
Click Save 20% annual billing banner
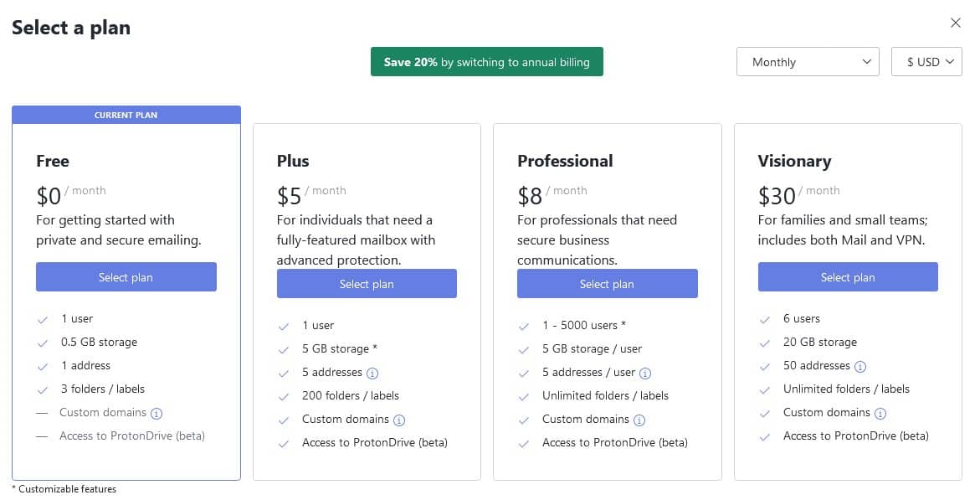tap(486, 61)
